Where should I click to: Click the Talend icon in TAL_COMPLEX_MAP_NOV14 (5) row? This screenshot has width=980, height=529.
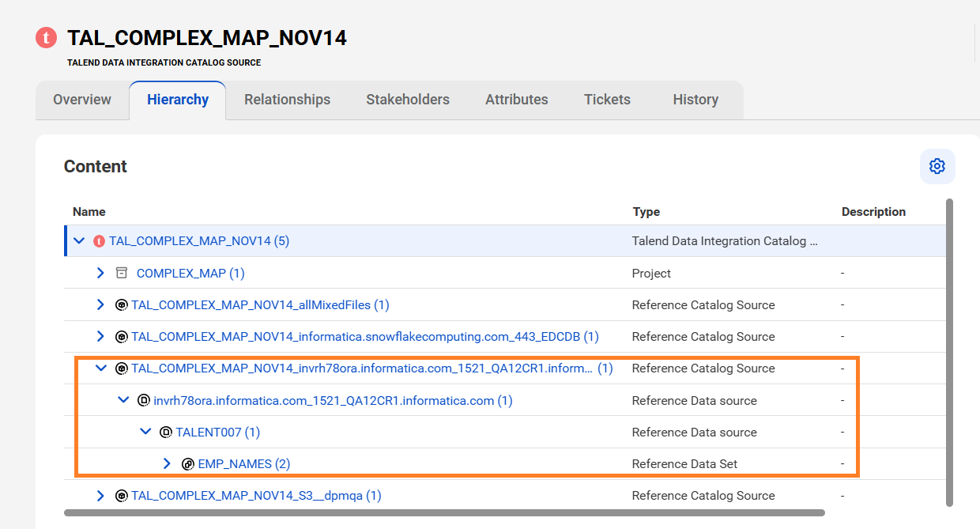coord(99,241)
